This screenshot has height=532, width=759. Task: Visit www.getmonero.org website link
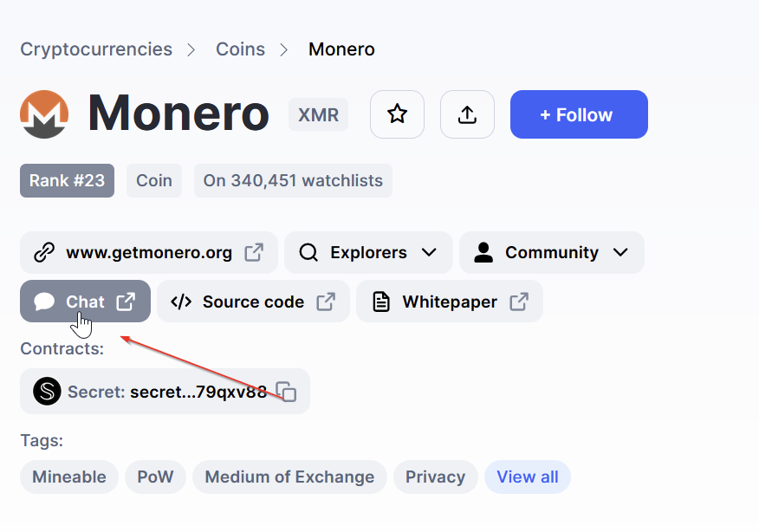[x=148, y=253]
